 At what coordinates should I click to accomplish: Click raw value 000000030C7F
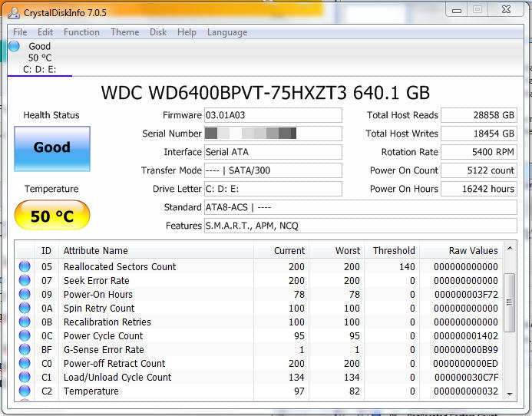(x=466, y=378)
